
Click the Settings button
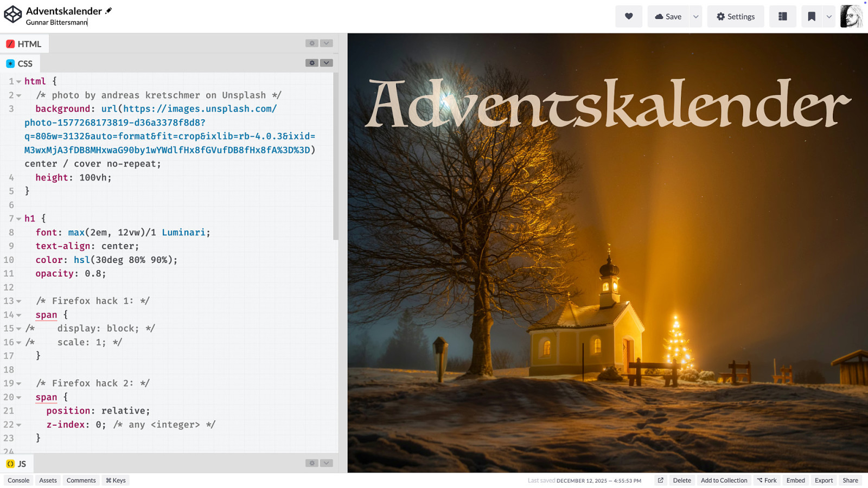(x=735, y=16)
